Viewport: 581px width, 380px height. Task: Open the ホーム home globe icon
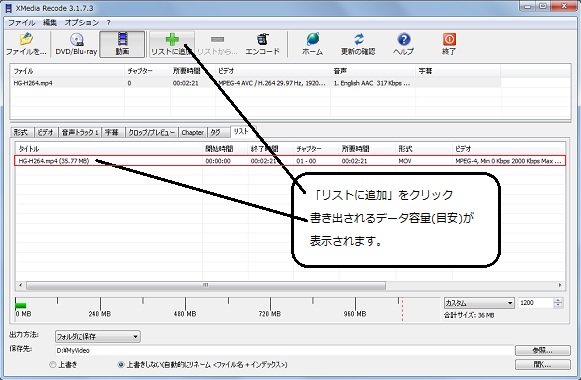(312, 44)
